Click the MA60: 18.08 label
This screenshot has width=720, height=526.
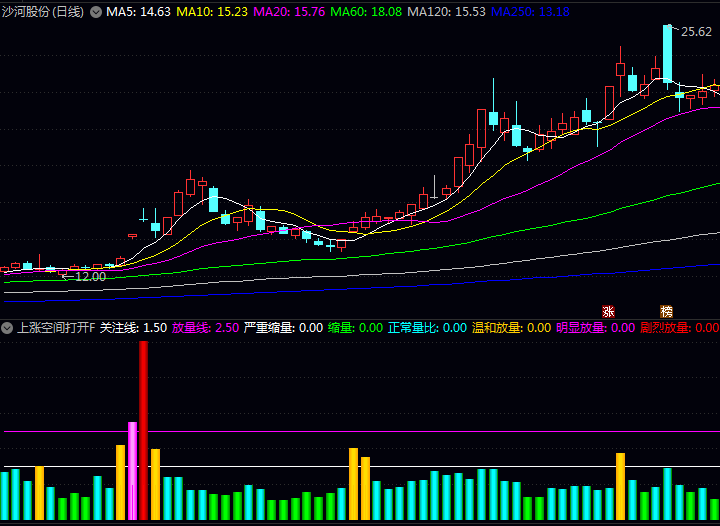point(366,12)
